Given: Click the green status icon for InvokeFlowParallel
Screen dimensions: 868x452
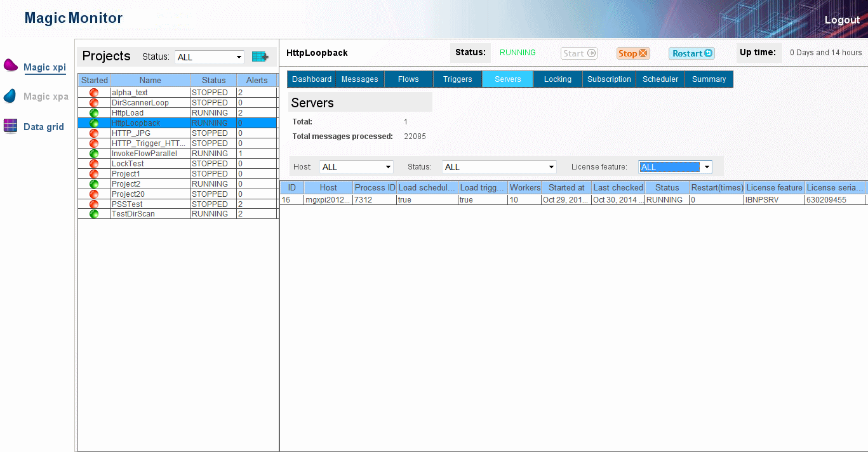Looking at the screenshot, I should (x=94, y=154).
